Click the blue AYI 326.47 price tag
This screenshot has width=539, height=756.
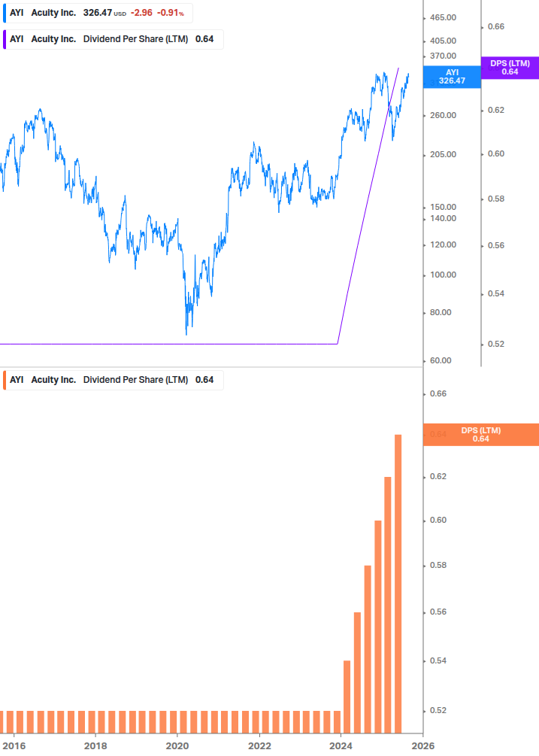[452, 77]
